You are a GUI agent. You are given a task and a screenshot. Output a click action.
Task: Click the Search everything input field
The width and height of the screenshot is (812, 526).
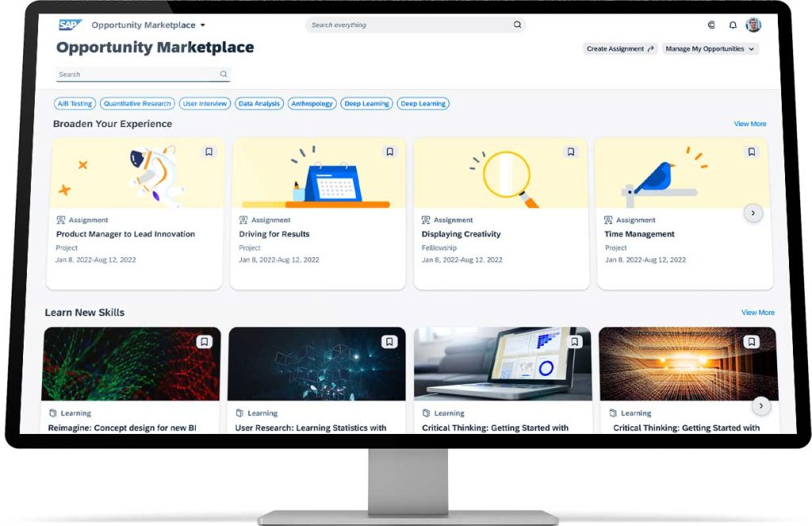point(408,25)
